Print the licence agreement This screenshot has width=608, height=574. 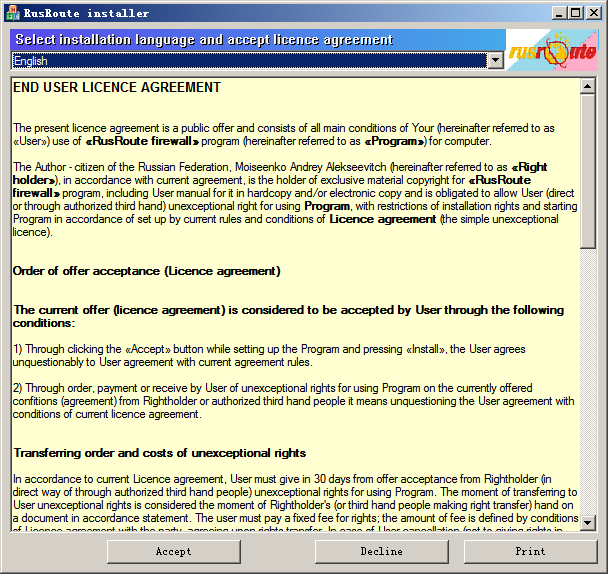pos(530,551)
